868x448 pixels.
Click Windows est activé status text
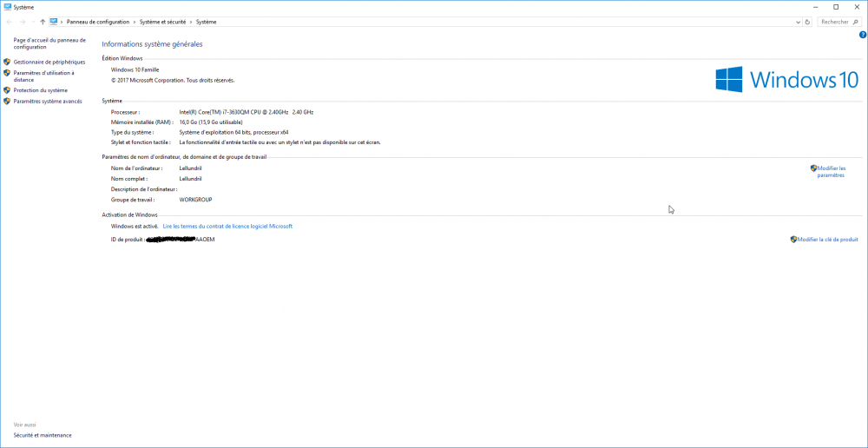click(x=135, y=226)
